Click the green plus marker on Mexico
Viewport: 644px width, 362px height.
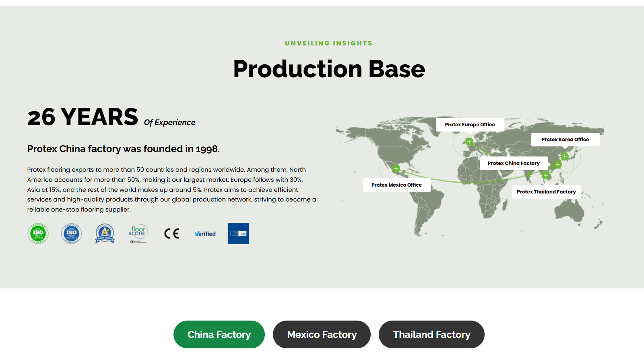396,169
